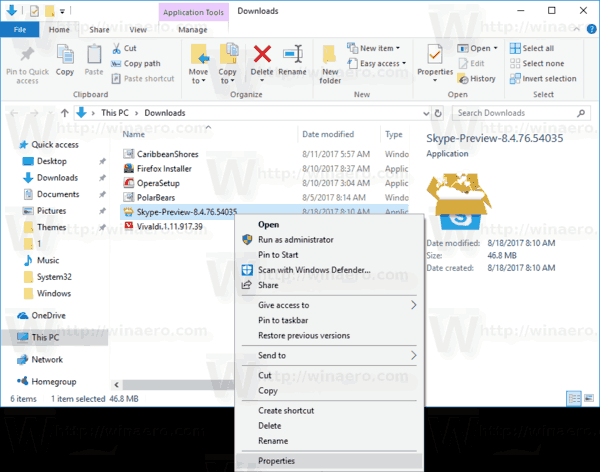Click History in the Open group
This screenshot has width=600, height=472.
pyautogui.click(x=476, y=78)
